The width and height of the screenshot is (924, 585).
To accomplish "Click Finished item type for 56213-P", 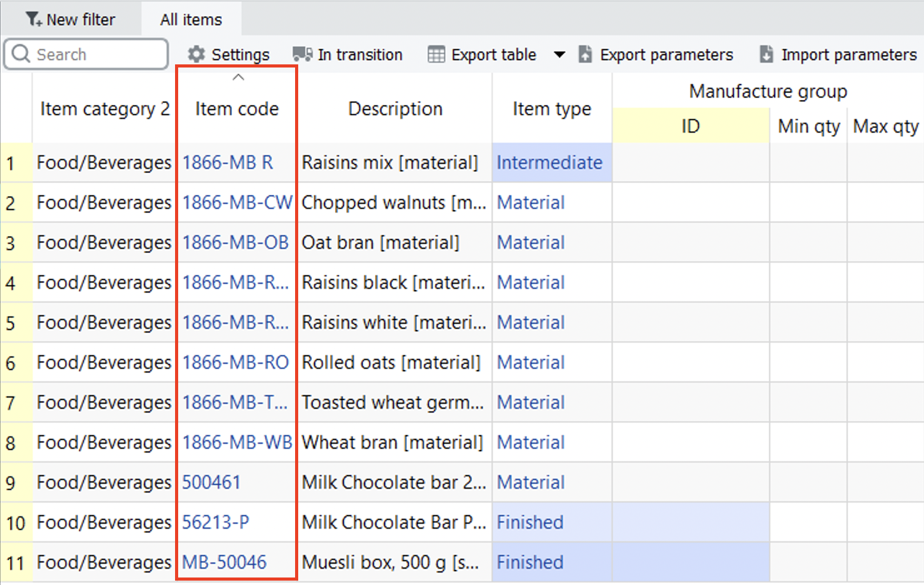I will click(x=530, y=522).
